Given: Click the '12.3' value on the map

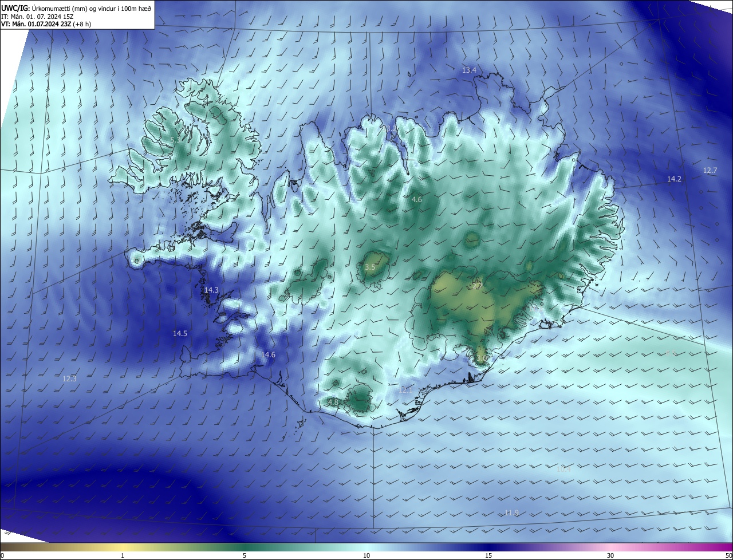Looking at the screenshot, I should (69, 378).
